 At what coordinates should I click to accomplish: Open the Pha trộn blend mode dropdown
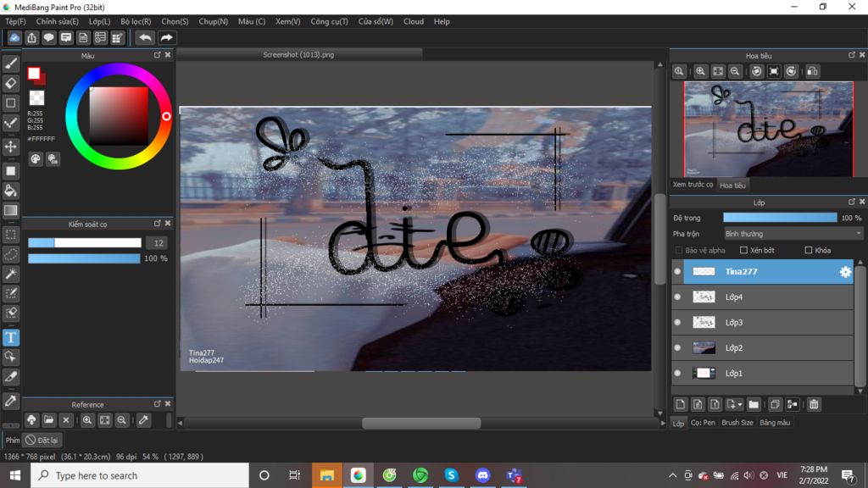(793, 234)
